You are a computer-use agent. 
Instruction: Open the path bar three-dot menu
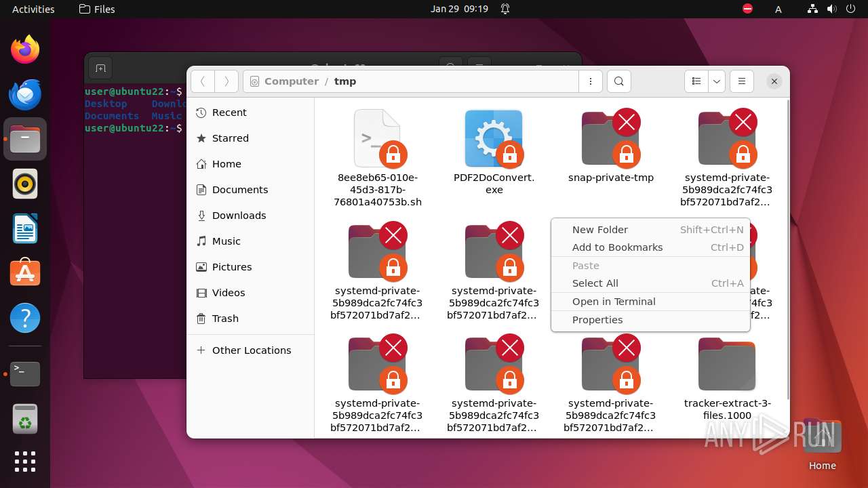(x=591, y=81)
